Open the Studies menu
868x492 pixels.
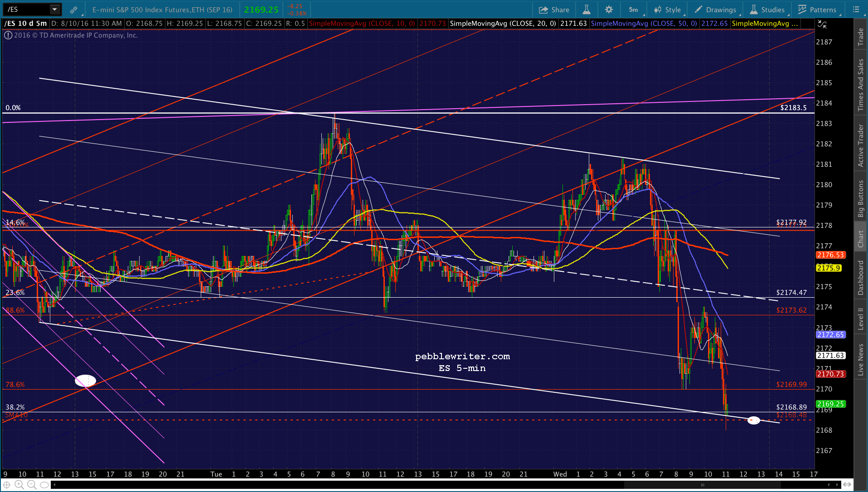[767, 10]
